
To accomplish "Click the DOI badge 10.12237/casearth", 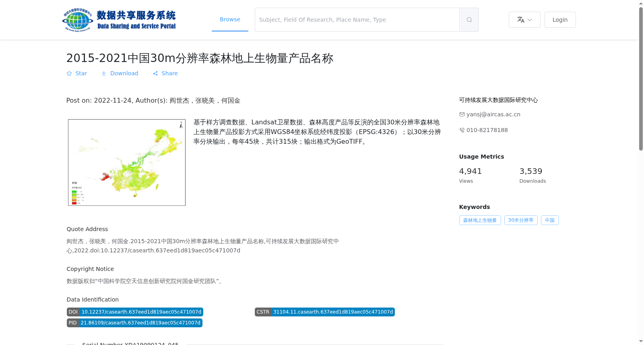I will [x=135, y=312].
